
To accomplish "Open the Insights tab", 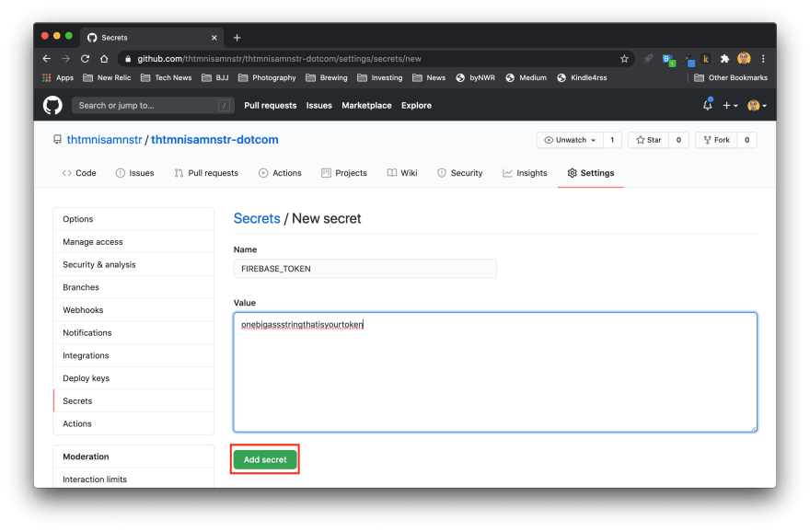I will (x=525, y=173).
